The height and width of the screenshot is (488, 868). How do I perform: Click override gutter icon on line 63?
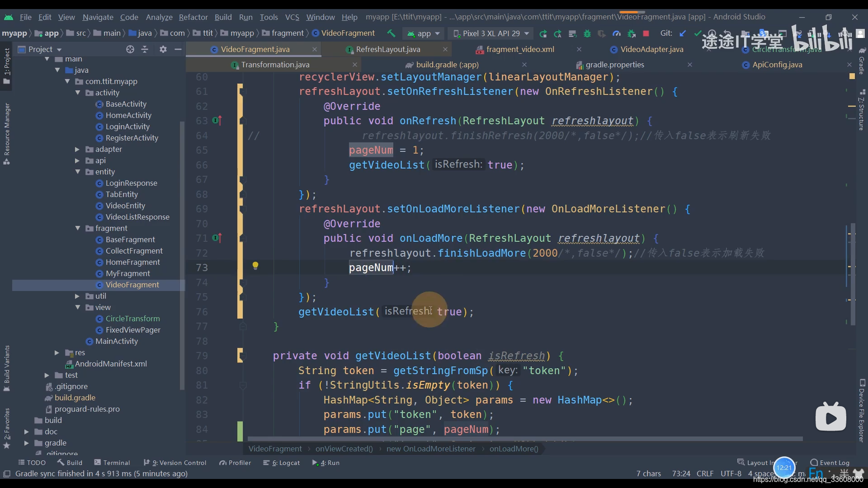pos(217,121)
